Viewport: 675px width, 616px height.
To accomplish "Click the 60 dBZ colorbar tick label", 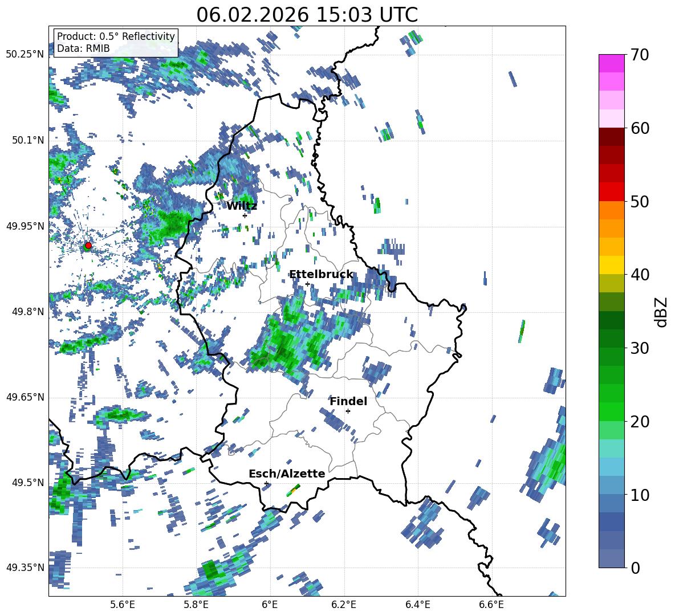I will pos(640,128).
